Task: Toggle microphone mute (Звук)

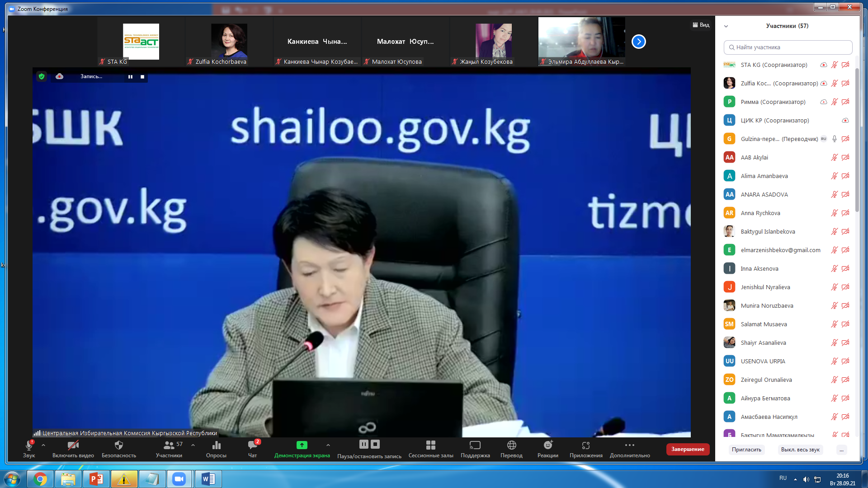Action: point(29,446)
